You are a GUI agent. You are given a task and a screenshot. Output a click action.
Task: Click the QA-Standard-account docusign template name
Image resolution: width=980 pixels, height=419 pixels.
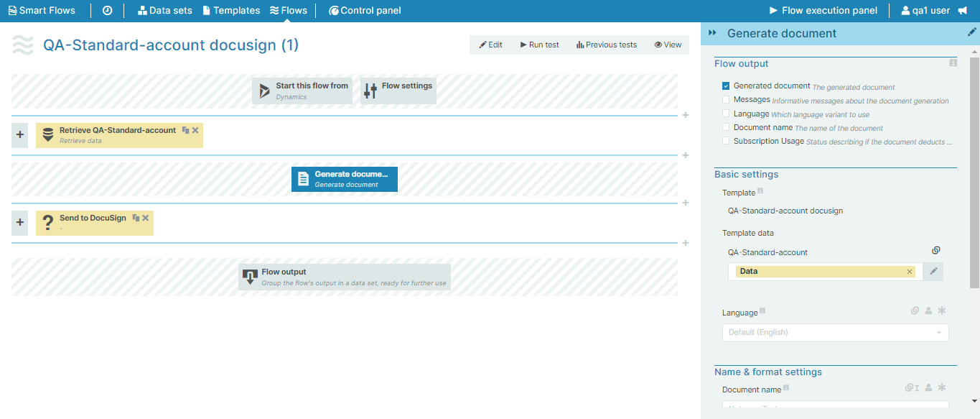(785, 211)
